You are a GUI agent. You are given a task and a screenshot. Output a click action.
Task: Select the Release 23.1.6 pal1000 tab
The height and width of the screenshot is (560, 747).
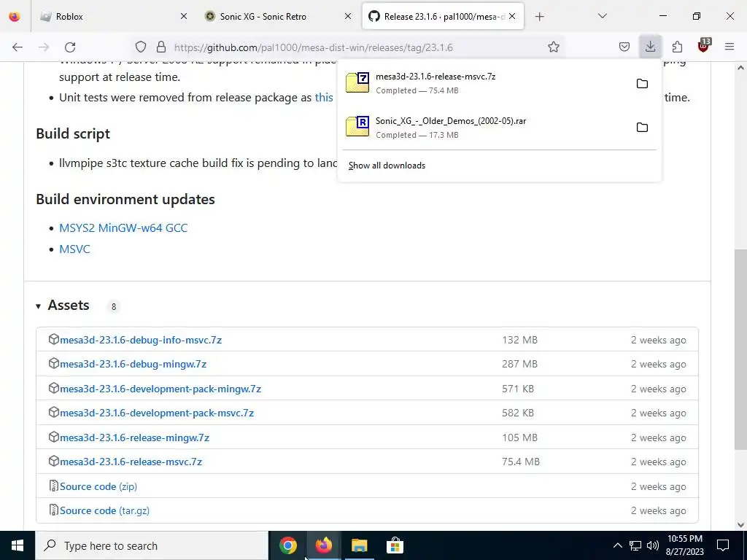coord(443,17)
